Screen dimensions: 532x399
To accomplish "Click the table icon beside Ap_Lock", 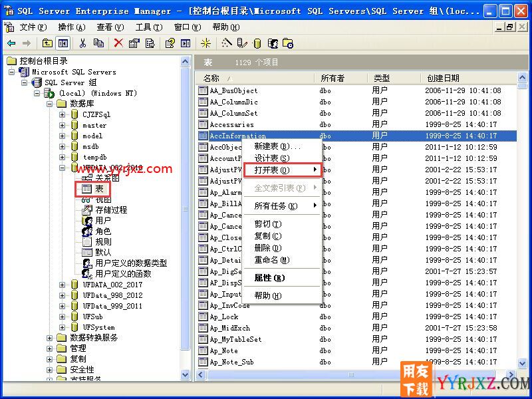I will [x=203, y=317].
